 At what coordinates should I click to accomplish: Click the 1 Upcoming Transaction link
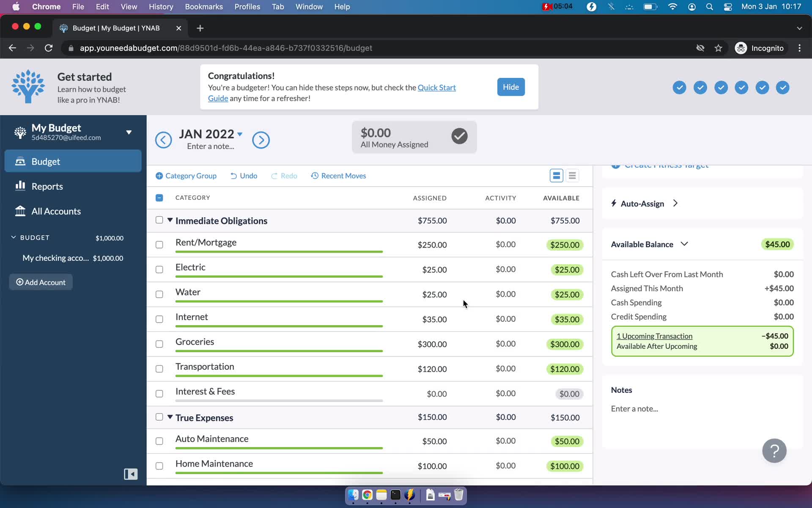click(x=655, y=336)
